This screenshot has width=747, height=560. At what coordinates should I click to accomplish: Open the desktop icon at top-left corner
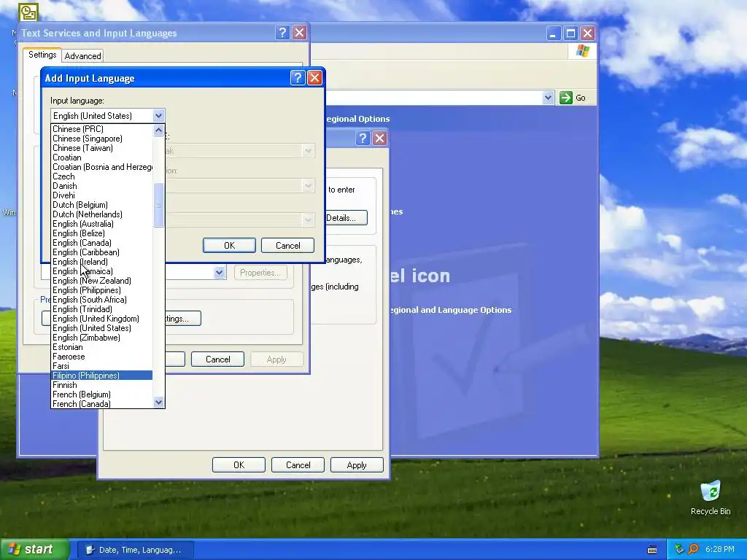click(x=28, y=12)
